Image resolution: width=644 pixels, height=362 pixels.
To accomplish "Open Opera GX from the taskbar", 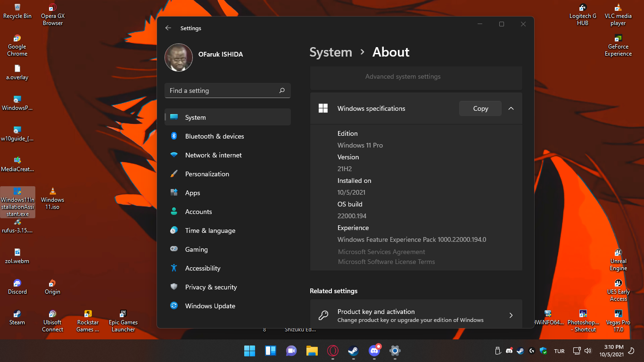I will pos(332,351).
